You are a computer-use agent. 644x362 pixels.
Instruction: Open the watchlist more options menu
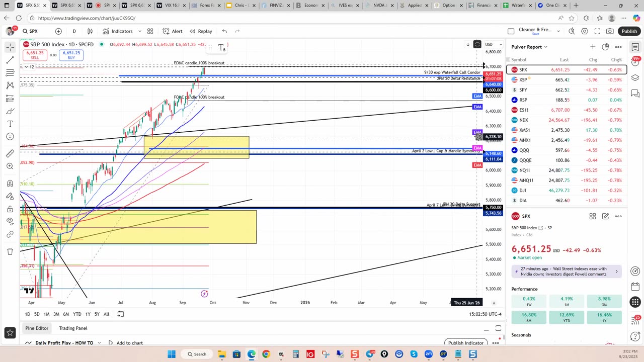pos(618,47)
